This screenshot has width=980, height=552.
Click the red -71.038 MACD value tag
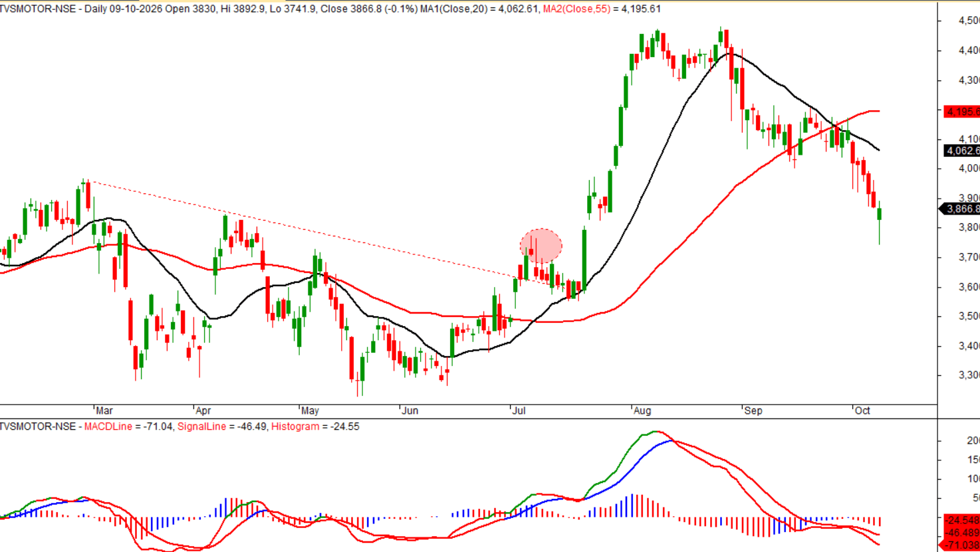(x=960, y=545)
